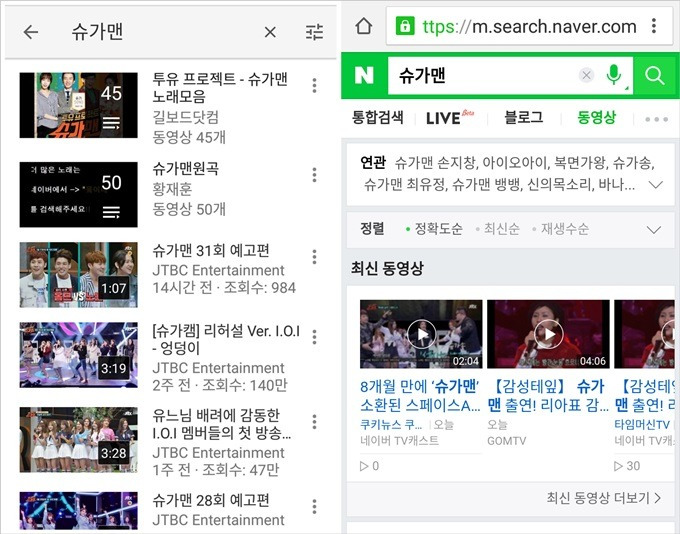
Task: Switch to 블로그 tab
Action: point(524,118)
